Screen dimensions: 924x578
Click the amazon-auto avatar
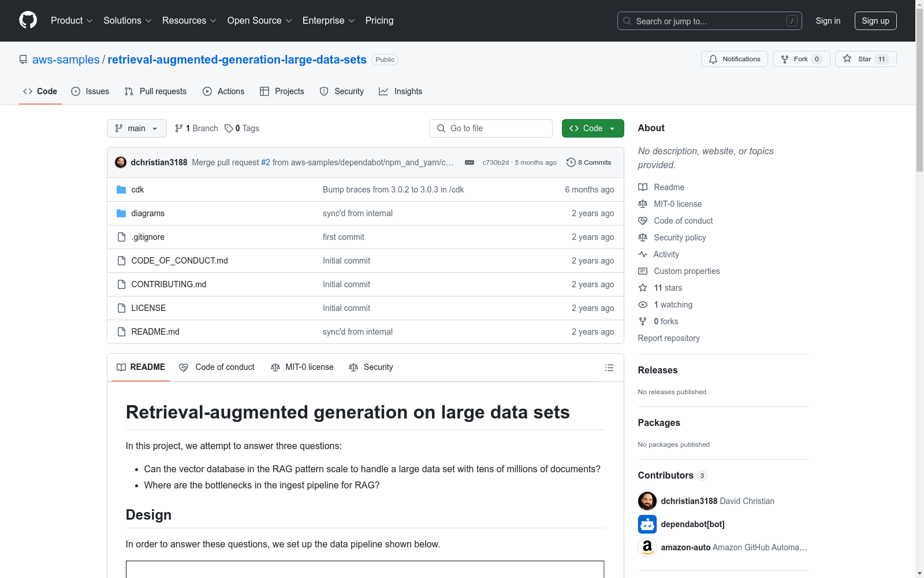point(647,547)
